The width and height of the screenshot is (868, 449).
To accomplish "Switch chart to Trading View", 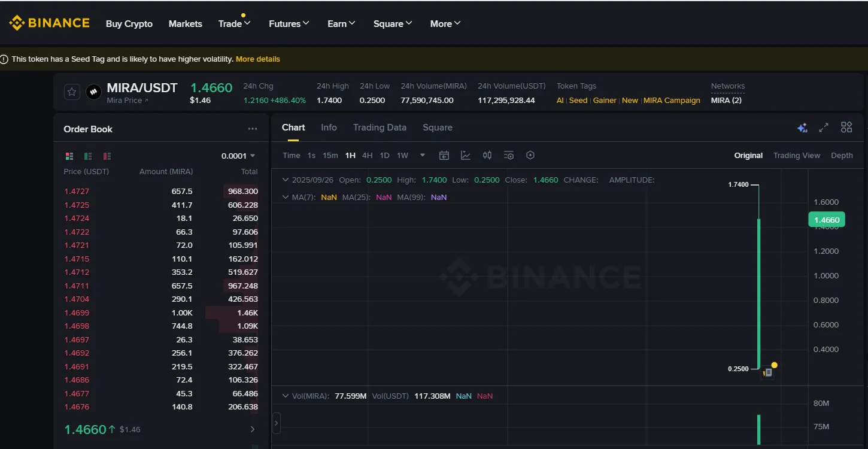I will coord(797,155).
